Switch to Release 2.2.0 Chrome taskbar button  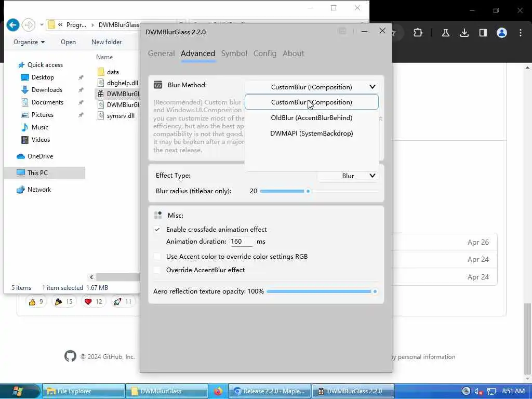point(270,391)
